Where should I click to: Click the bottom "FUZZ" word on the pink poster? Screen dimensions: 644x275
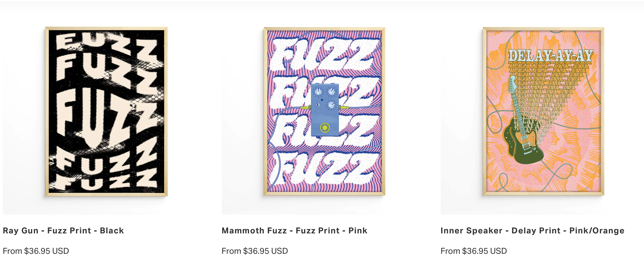[324, 169]
